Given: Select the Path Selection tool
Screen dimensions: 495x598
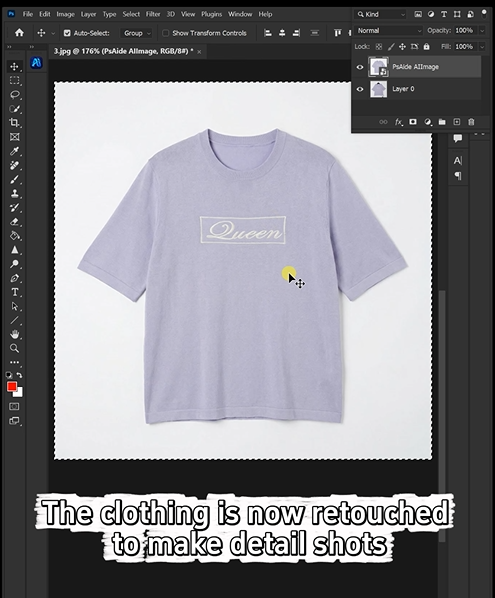Looking at the screenshot, I should [14, 306].
